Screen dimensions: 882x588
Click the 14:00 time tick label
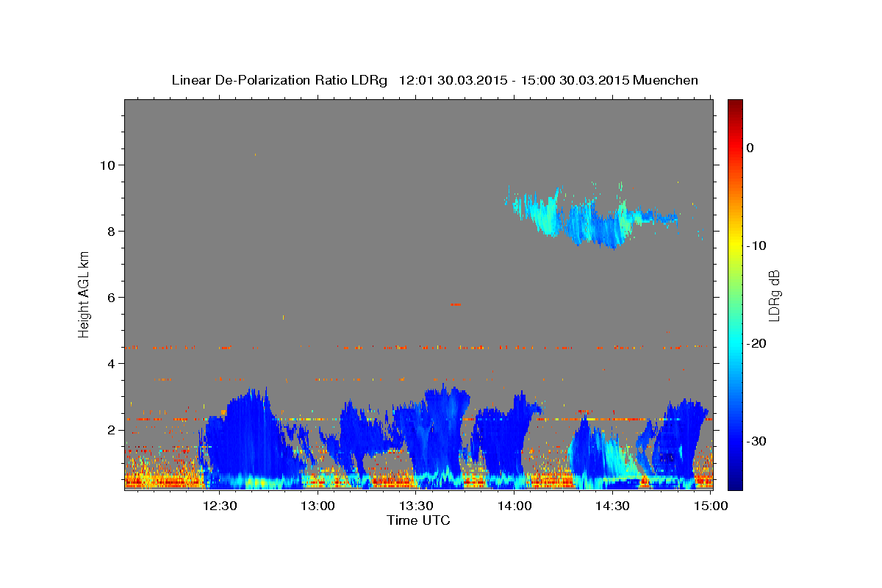coord(514,506)
